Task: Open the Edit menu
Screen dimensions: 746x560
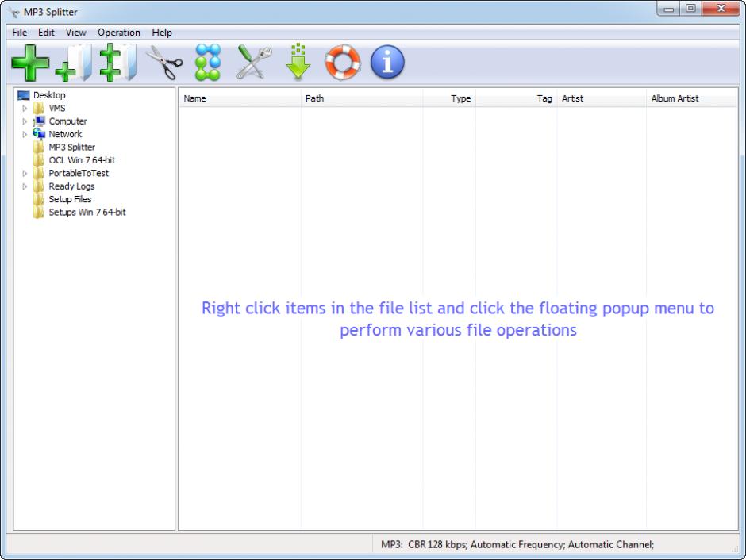Action: tap(46, 33)
